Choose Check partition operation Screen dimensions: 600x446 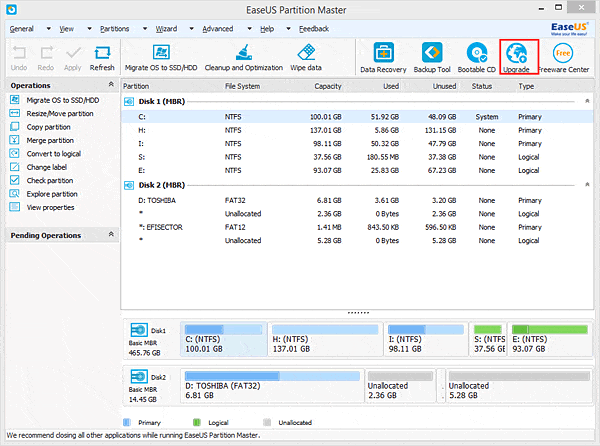click(50, 181)
